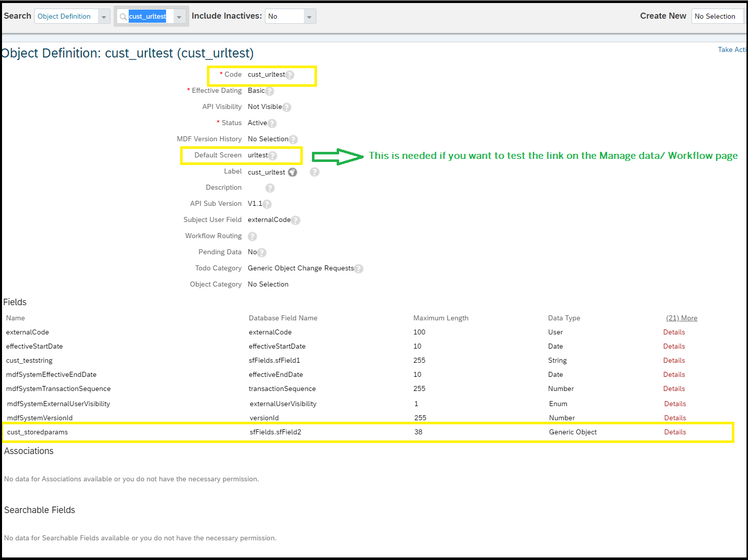Click the Name column header in Fields
The image size is (748, 560).
tap(16, 318)
